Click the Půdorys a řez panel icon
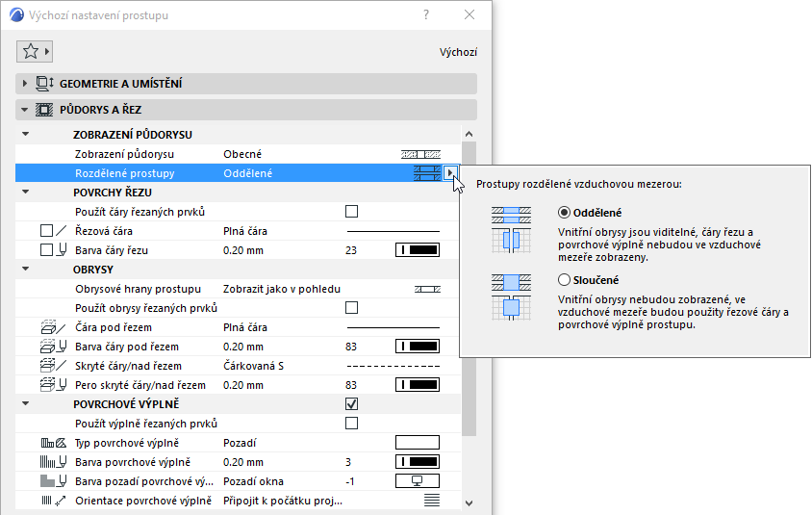Screen dimensions: 812x515 (44, 110)
